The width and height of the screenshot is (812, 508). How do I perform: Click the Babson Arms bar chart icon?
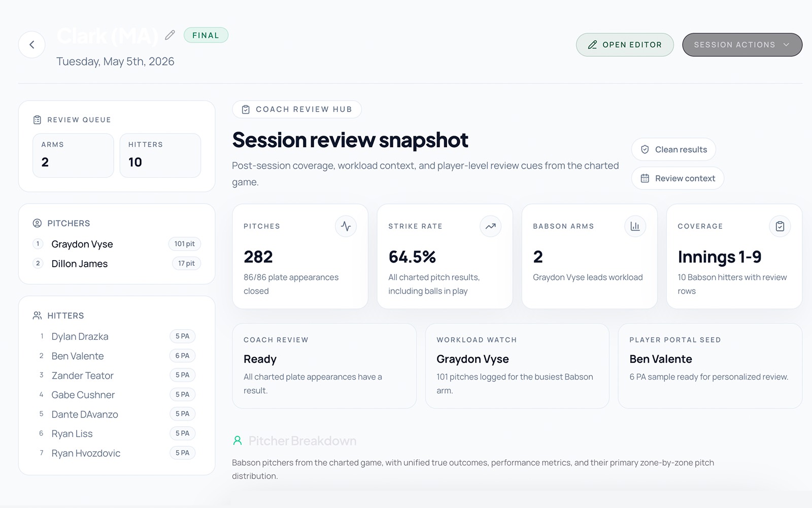[x=635, y=226]
